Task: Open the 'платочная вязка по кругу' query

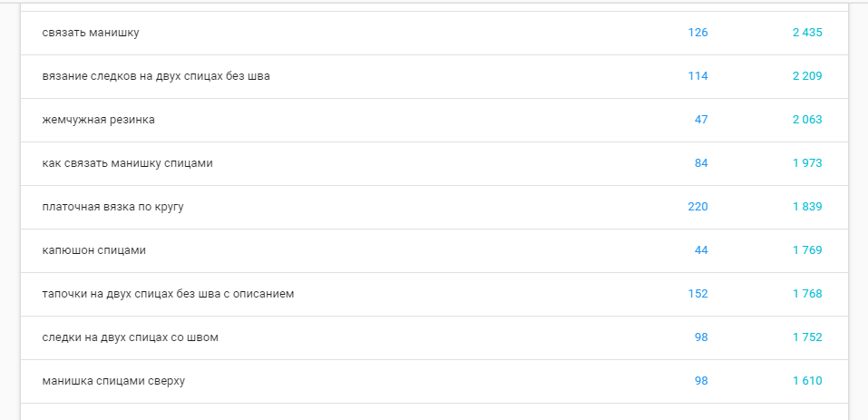Action: (112, 207)
